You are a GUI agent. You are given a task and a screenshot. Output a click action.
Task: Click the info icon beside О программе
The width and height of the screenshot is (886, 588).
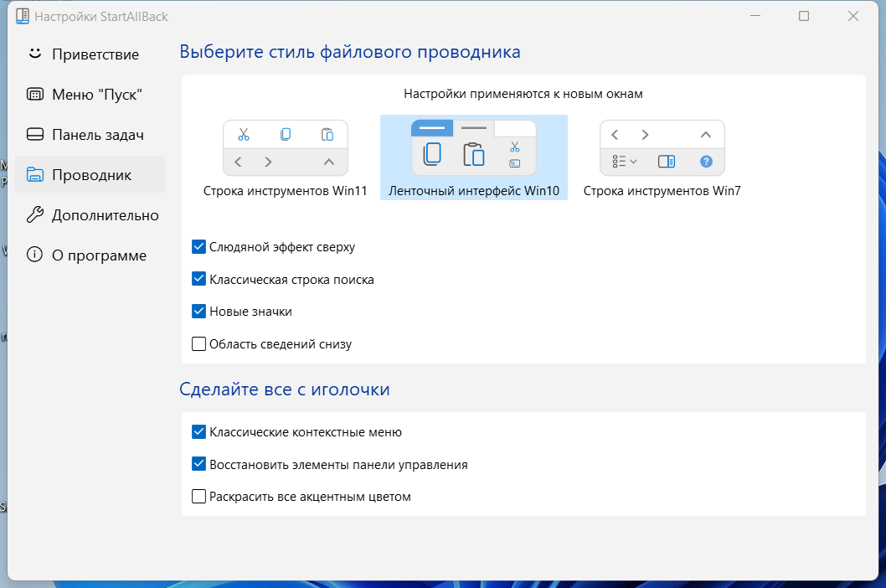click(35, 255)
